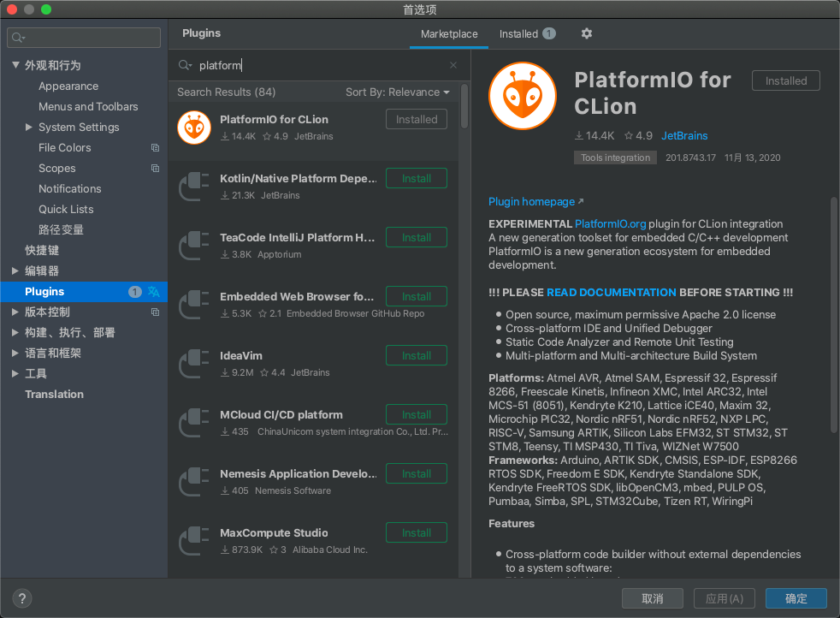Collapse the 外观和行为 tree section

pyautogui.click(x=15, y=65)
